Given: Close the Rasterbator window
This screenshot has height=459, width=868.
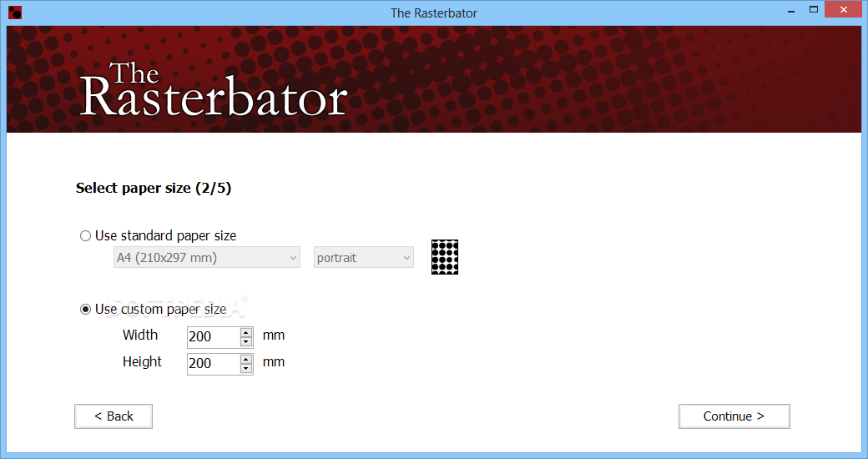Looking at the screenshot, I should tap(843, 9).
